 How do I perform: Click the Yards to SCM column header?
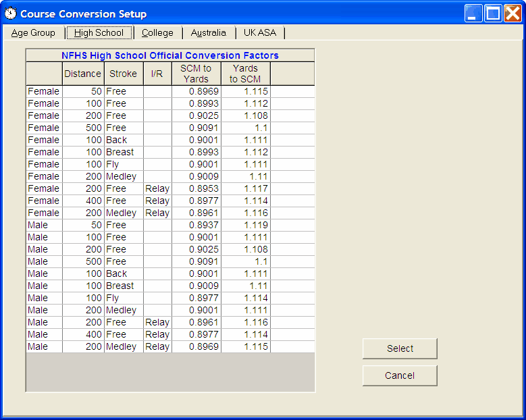pos(245,74)
